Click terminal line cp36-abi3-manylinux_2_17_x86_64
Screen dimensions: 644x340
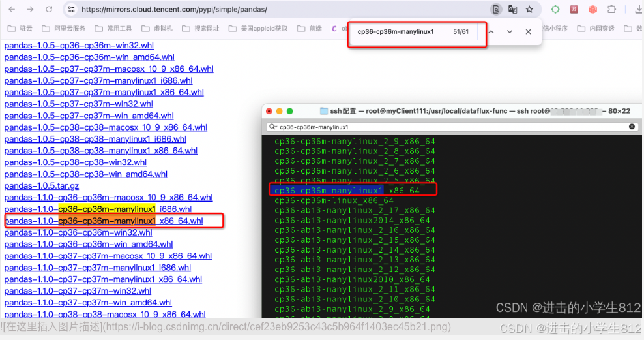coord(355,211)
